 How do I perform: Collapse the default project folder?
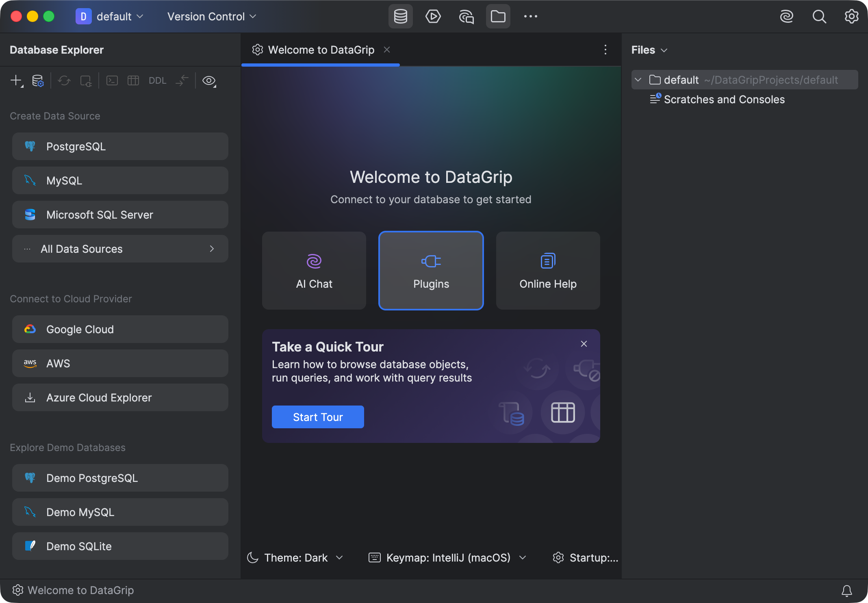[638, 80]
